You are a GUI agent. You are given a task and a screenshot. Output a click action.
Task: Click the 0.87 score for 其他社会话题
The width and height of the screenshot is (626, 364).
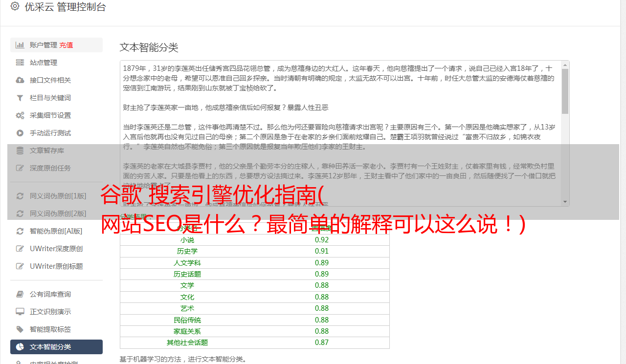coord(322,343)
